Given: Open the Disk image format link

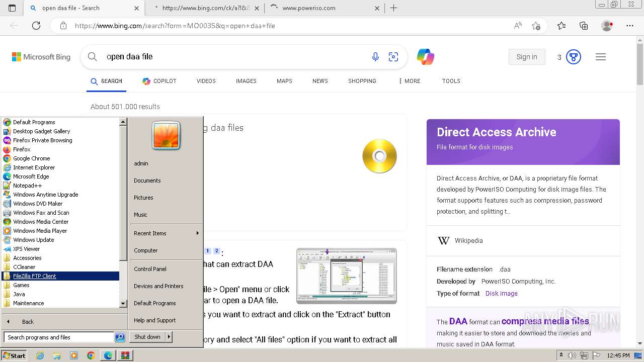Looking at the screenshot, I should [x=501, y=294].
